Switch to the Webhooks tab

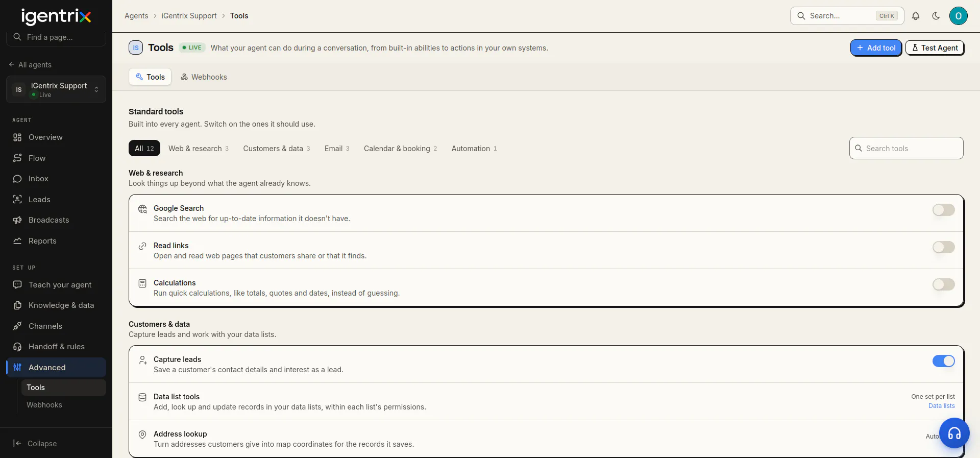pyautogui.click(x=204, y=77)
